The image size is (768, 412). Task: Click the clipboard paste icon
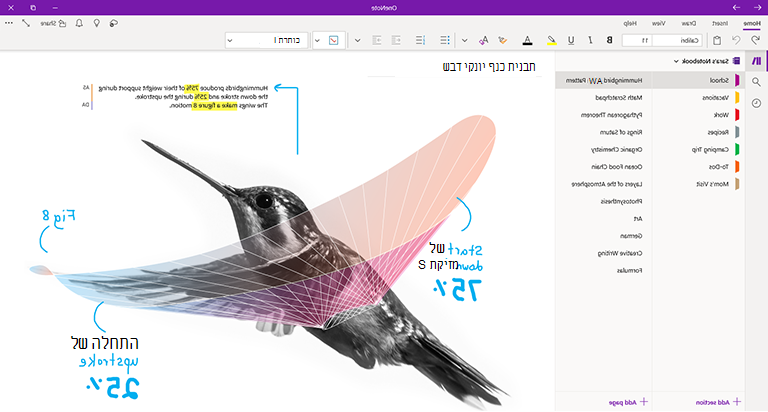point(717,40)
